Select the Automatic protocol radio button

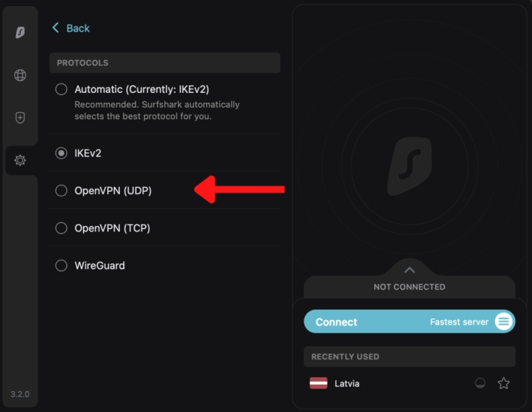click(x=61, y=89)
